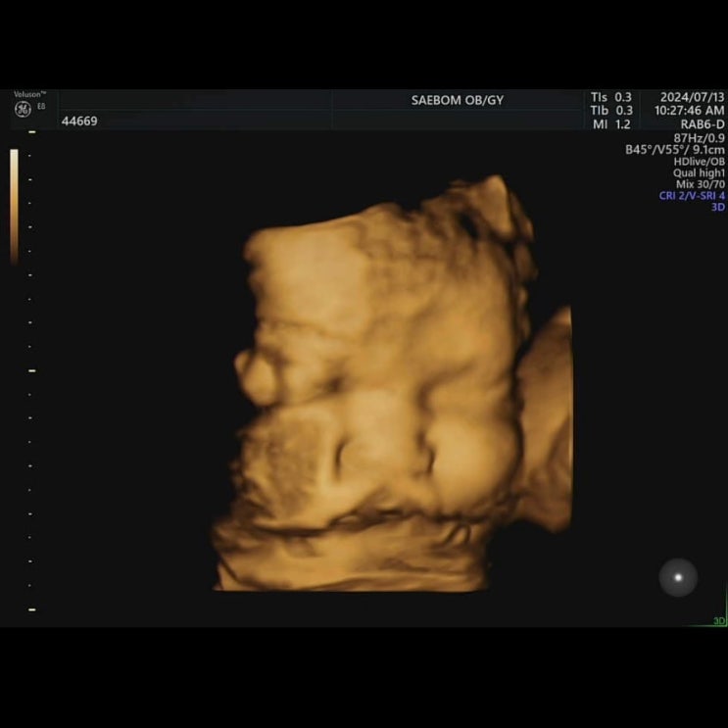The width and height of the screenshot is (728, 728).
Task: Click the Qual high1 quality setting
Action: coord(699,172)
